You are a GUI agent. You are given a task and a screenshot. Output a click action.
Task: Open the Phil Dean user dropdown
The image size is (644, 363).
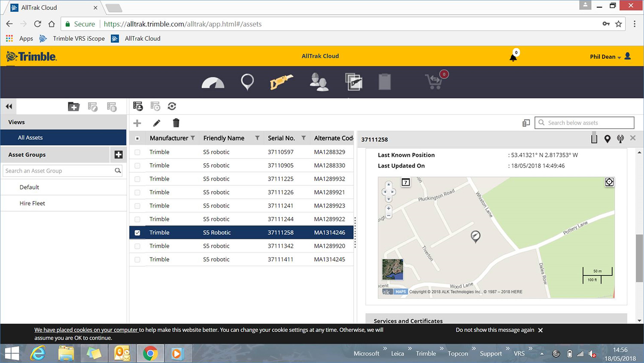coord(610,56)
